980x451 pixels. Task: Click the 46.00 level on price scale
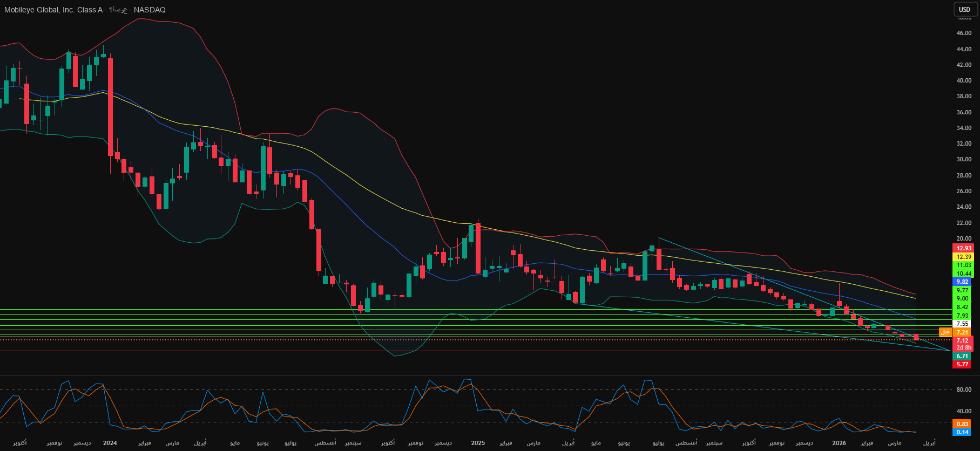click(x=963, y=33)
